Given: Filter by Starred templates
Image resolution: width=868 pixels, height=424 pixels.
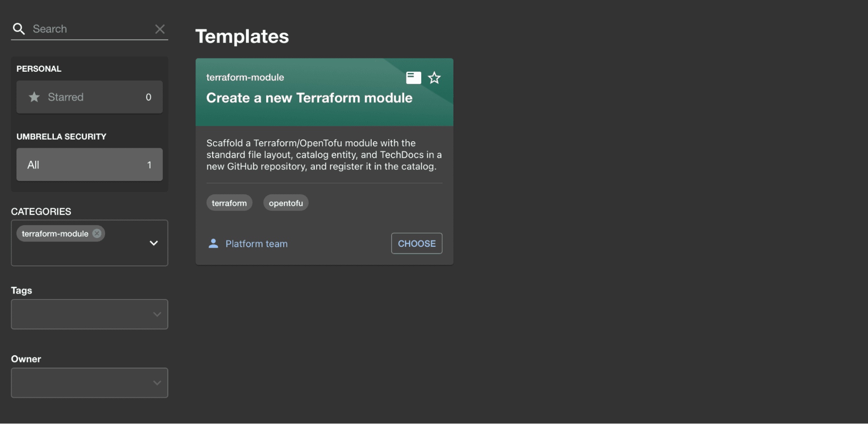Looking at the screenshot, I should [x=89, y=97].
